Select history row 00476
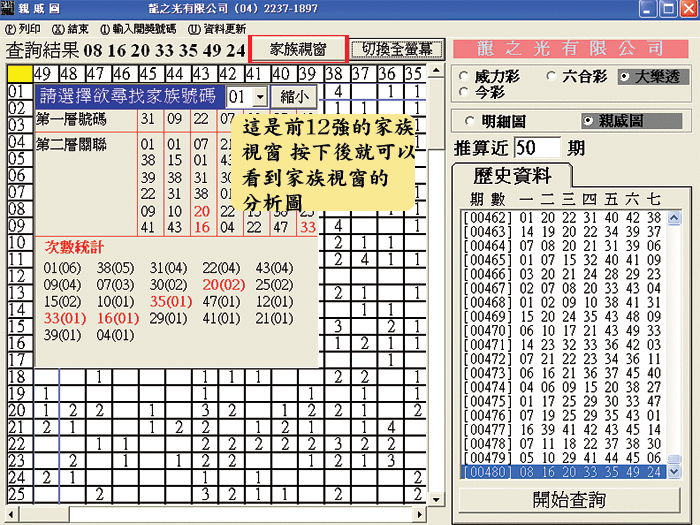Viewport: 700px width, 525px height. point(563,416)
